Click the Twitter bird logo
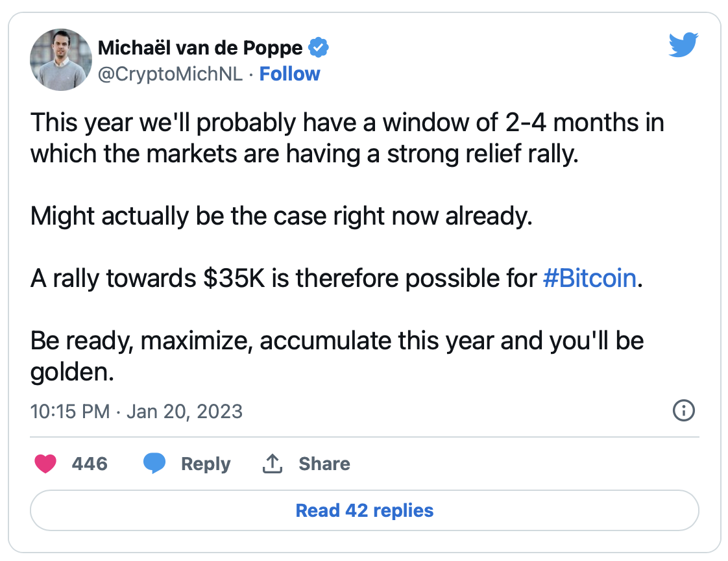This screenshot has width=728, height=561. point(683,45)
